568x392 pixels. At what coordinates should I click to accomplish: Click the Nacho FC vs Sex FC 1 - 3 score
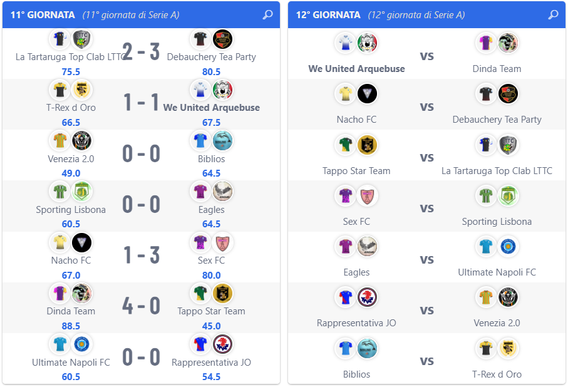pos(141,255)
